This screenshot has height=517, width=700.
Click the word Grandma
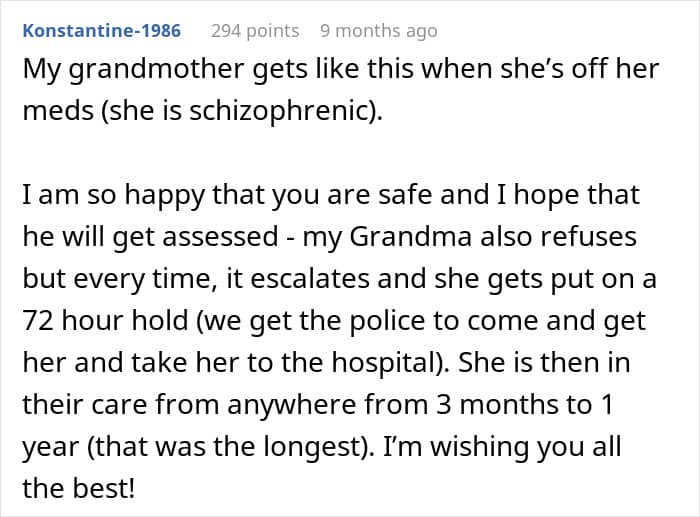point(410,236)
